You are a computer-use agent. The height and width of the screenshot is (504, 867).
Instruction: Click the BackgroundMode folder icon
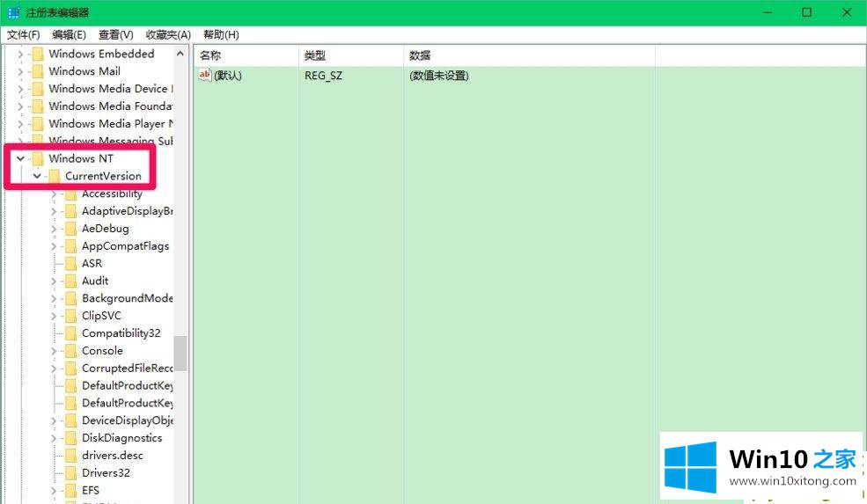[70, 298]
